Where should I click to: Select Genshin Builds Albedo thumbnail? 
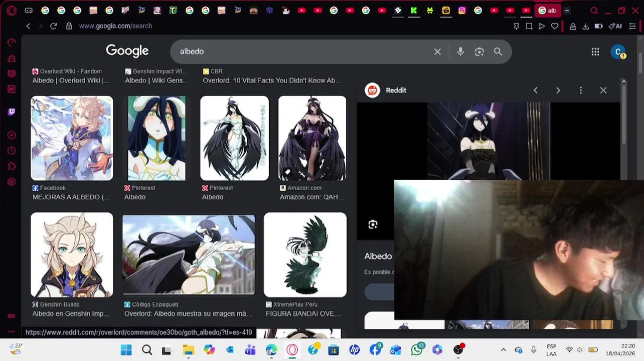pyautogui.click(x=72, y=255)
